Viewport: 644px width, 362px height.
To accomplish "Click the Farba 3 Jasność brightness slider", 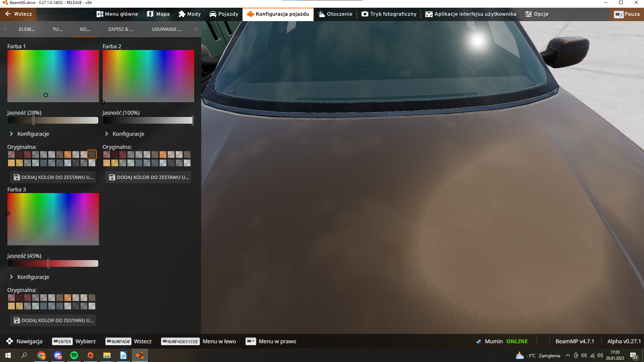I will point(53,263).
